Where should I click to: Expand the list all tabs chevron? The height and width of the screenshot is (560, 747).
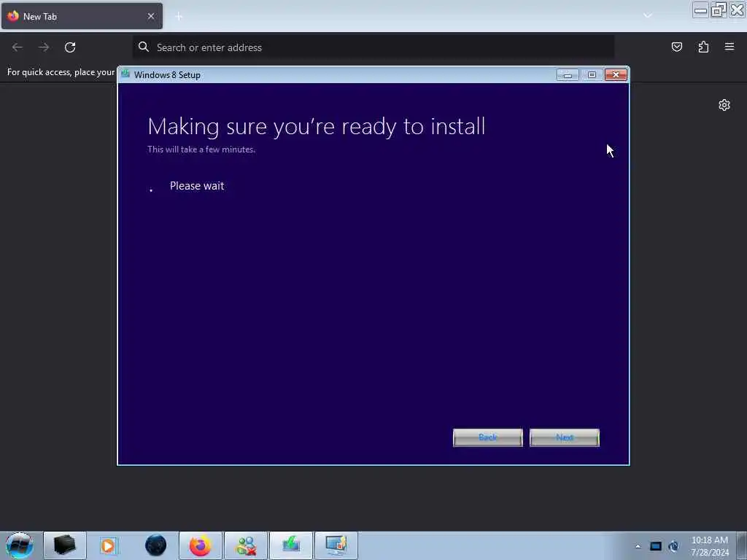pyautogui.click(x=648, y=16)
